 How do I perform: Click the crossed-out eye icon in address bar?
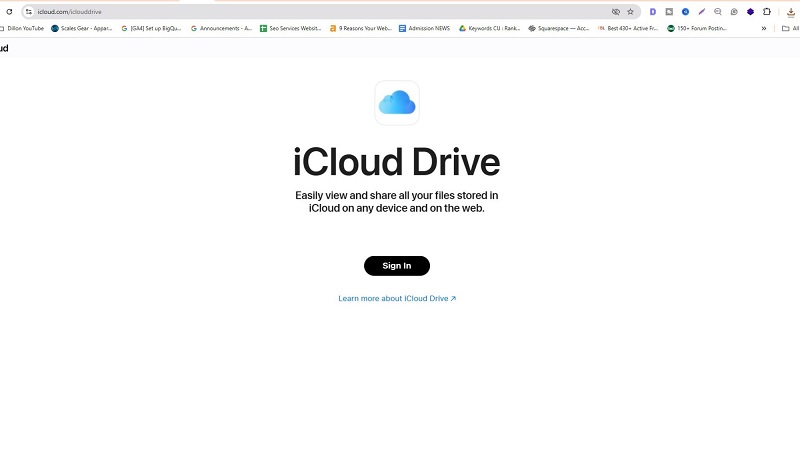pyautogui.click(x=616, y=12)
